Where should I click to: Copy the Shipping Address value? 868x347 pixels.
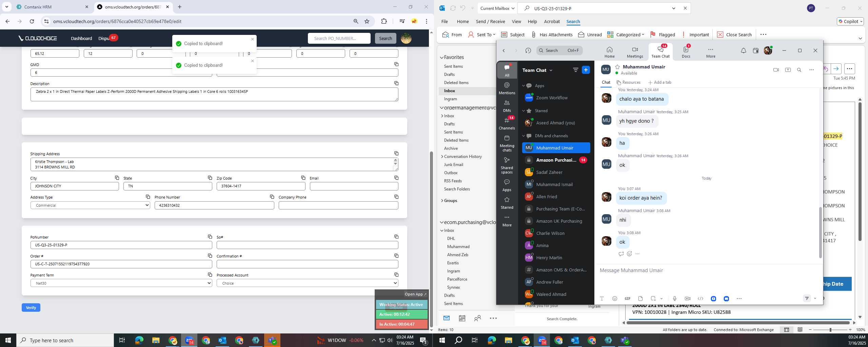pos(396,154)
